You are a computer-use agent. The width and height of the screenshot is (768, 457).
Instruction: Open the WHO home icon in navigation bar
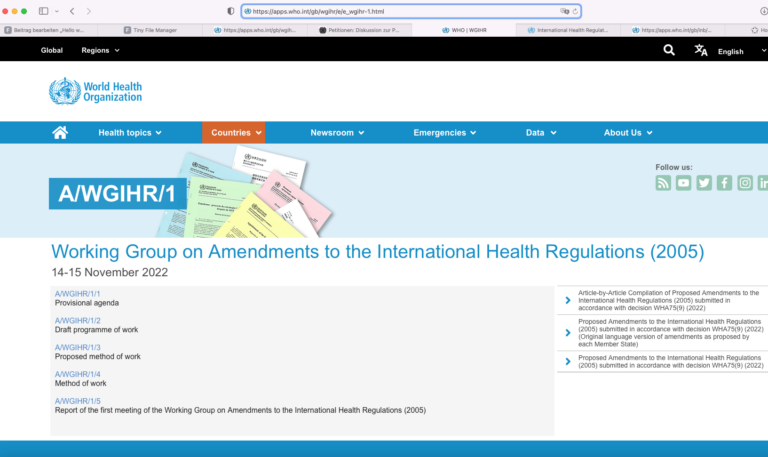(60, 133)
